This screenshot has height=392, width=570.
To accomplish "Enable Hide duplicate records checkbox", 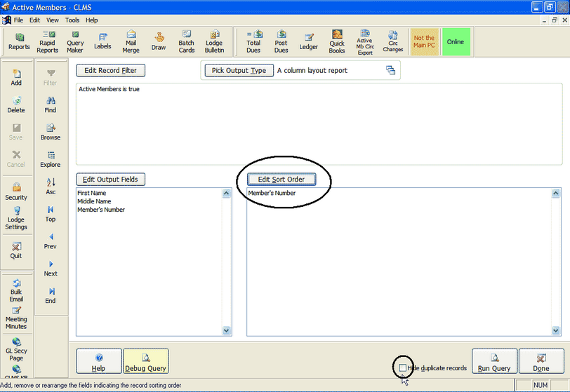I will (402, 368).
